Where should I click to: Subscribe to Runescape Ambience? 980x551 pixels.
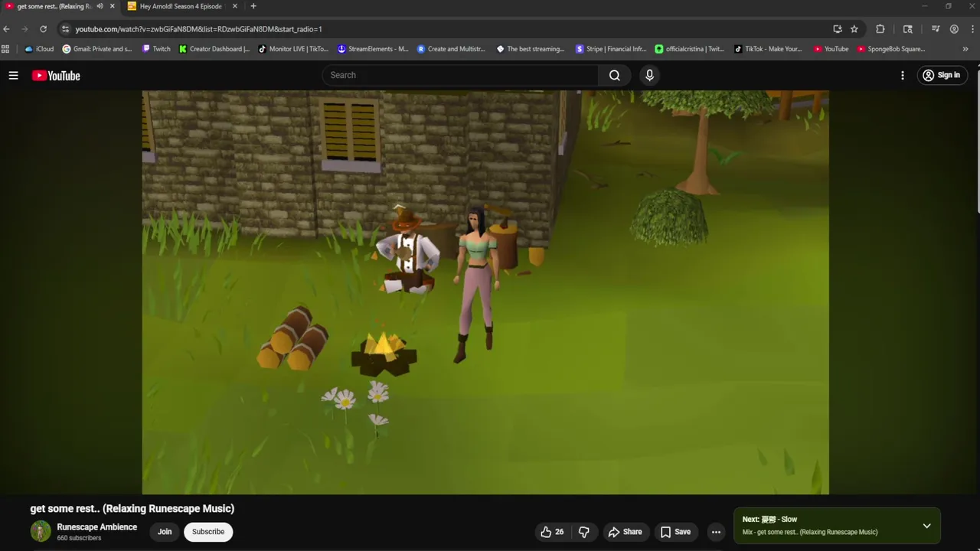tap(208, 532)
